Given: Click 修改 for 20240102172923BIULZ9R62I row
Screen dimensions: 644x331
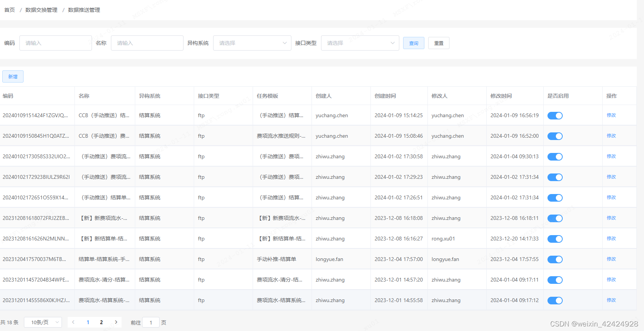Looking at the screenshot, I should click(611, 177).
